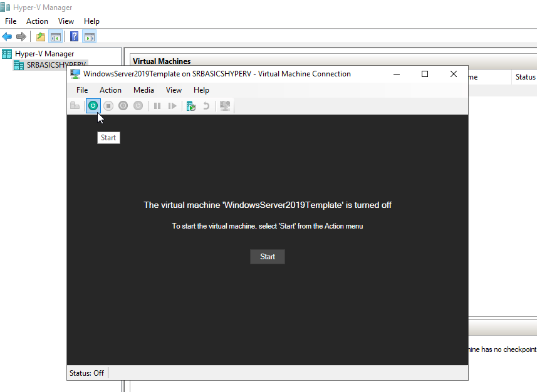Click the Reset play icon in VM toolbar

click(172, 106)
